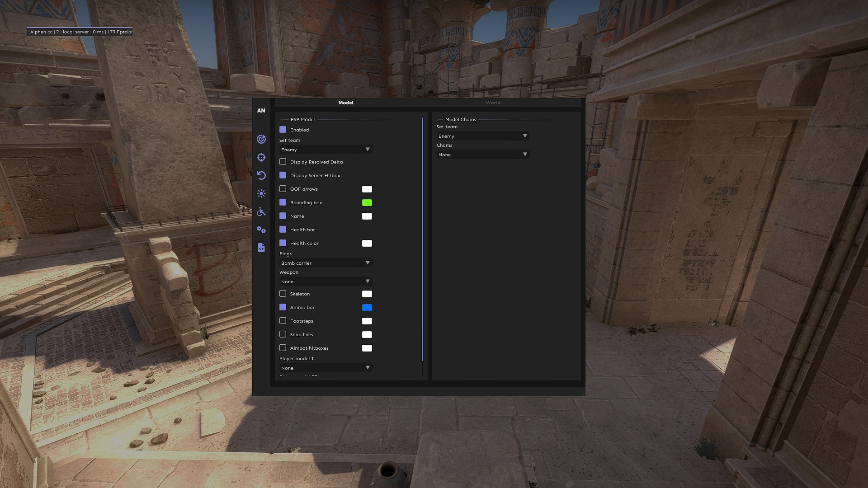The image size is (868, 488).
Task: Open the Chams dropdown under Model Chams
Action: pos(482,155)
